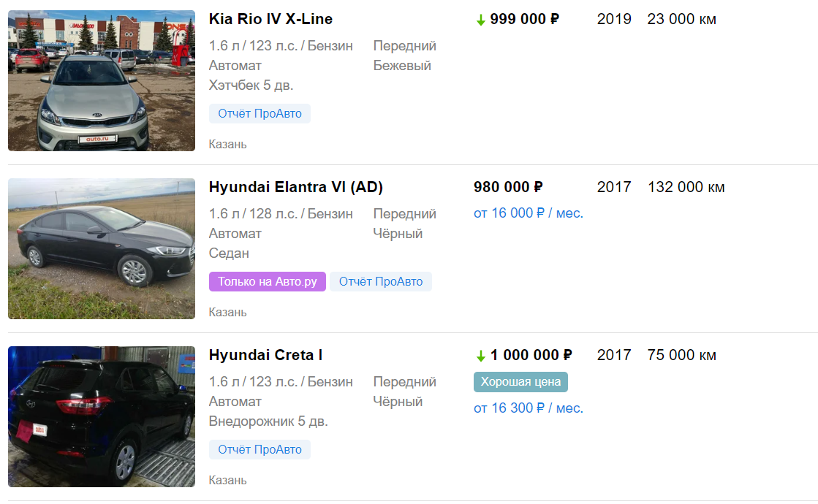Open the ProAvto report for the Kia Rio
818x504 pixels.
click(260, 113)
